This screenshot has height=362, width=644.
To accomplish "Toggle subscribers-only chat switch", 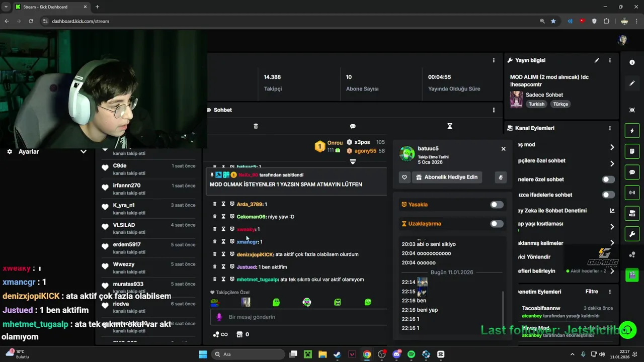I will (x=608, y=179).
